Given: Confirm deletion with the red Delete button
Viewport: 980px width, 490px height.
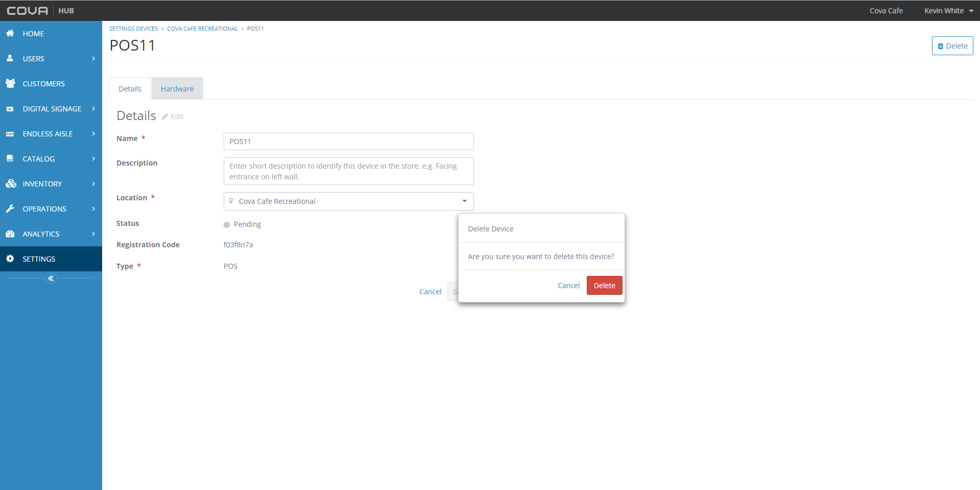Looking at the screenshot, I should pyautogui.click(x=604, y=285).
